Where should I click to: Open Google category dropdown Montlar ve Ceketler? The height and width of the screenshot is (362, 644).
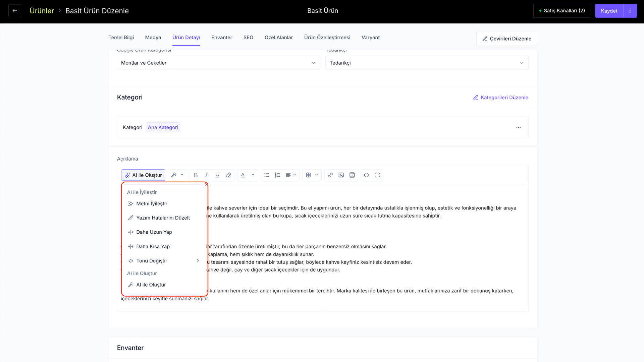click(x=218, y=63)
